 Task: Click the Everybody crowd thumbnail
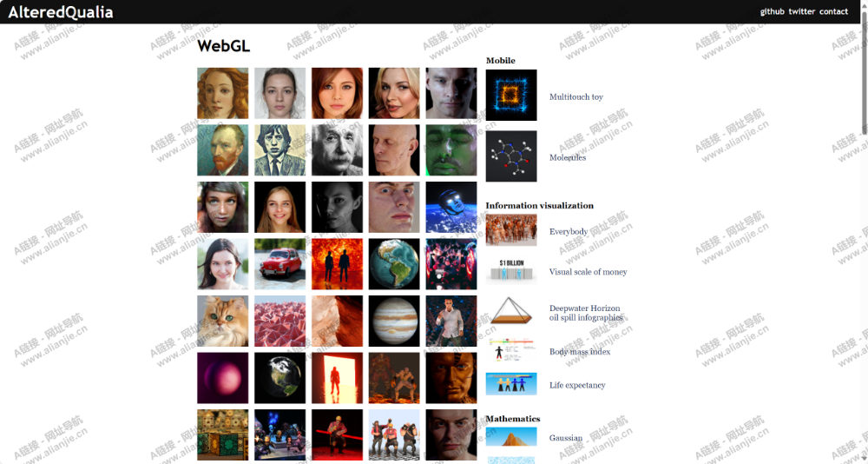(x=511, y=230)
